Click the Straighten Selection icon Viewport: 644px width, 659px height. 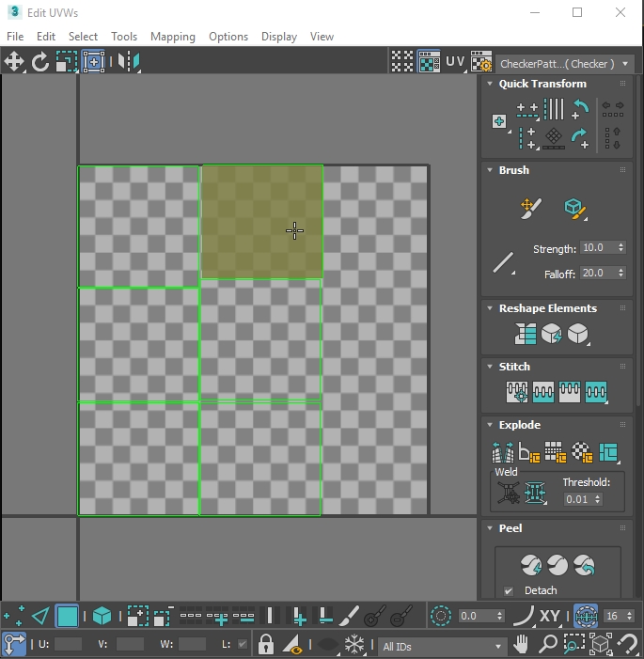coord(526,334)
